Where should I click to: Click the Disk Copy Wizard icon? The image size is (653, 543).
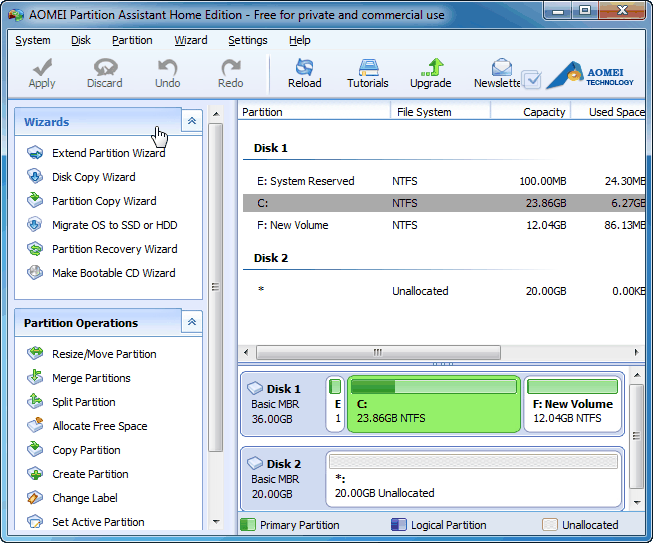(35, 177)
